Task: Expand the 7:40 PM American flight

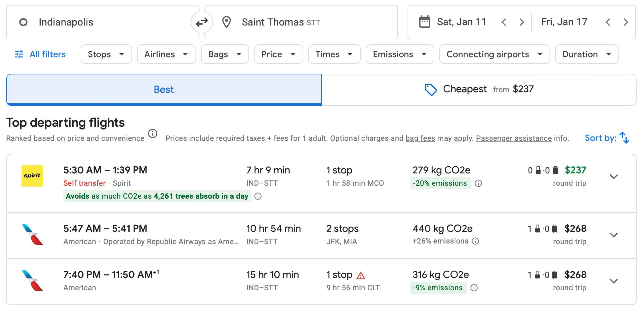Action: tap(614, 281)
